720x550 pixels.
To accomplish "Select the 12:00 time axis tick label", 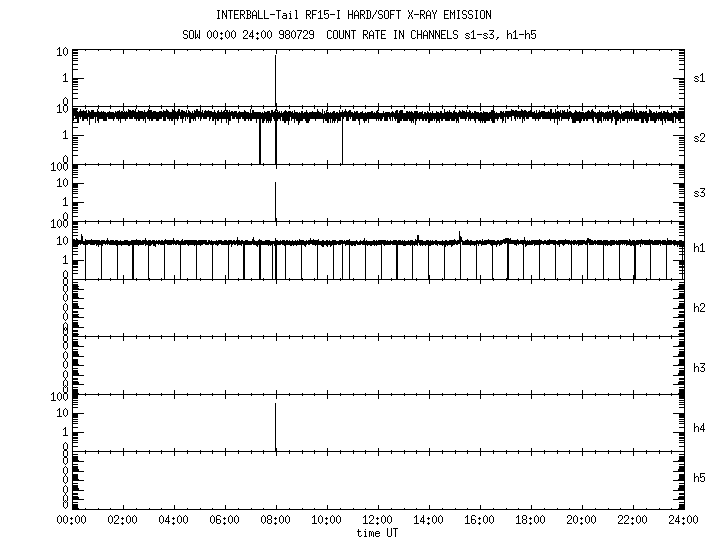I will tap(377, 520).
